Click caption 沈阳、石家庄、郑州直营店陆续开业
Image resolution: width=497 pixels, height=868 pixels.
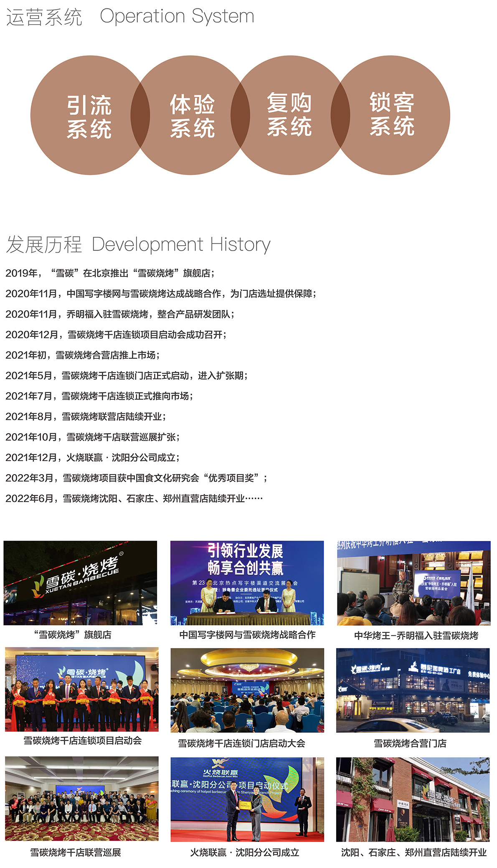point(414,853)
